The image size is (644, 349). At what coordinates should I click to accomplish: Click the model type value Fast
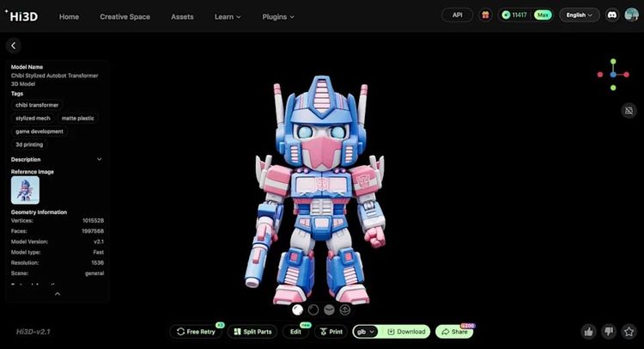tap(99, 253)
